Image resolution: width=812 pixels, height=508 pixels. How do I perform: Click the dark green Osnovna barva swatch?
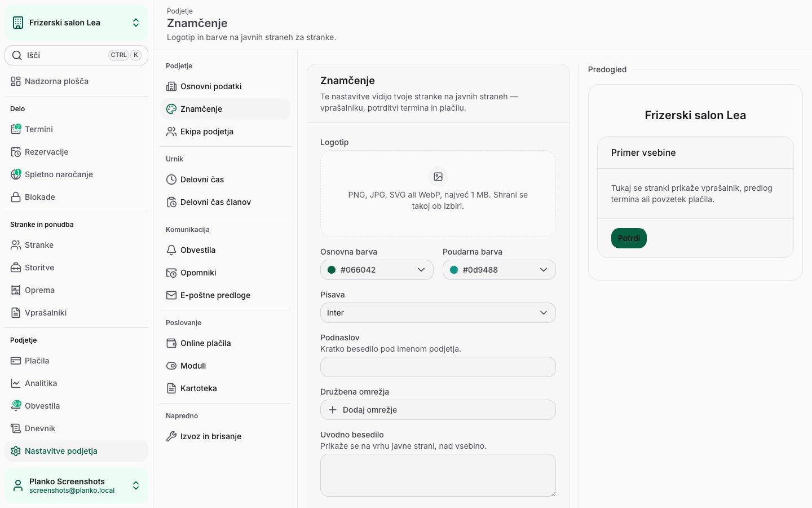[x=332, y=270]
